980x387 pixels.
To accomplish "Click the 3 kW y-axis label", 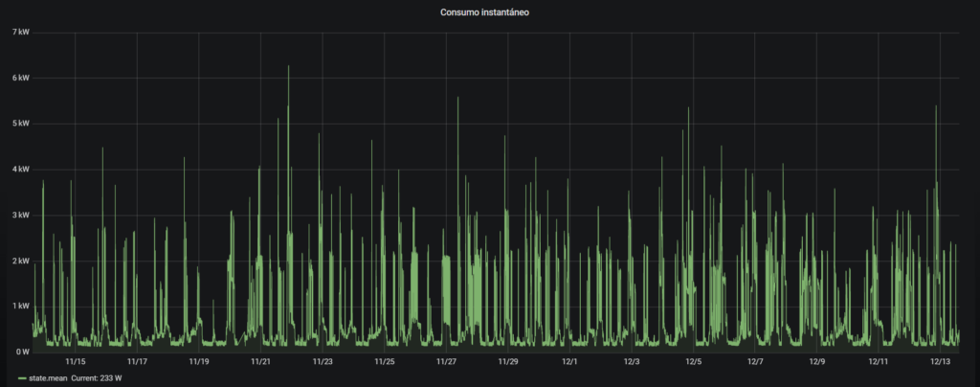I will (x=20, y=215).
